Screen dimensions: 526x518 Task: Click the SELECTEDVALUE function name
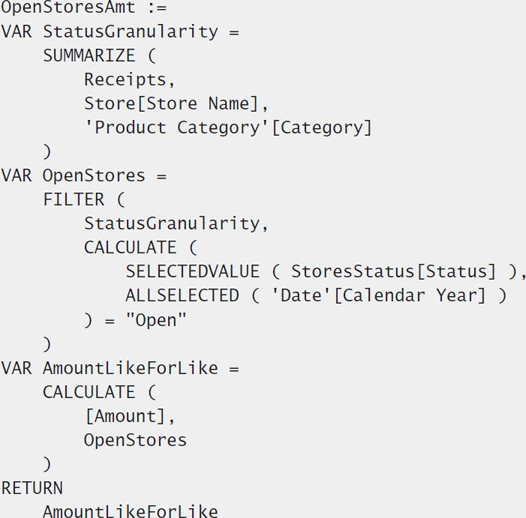click(x=193, y=271)
